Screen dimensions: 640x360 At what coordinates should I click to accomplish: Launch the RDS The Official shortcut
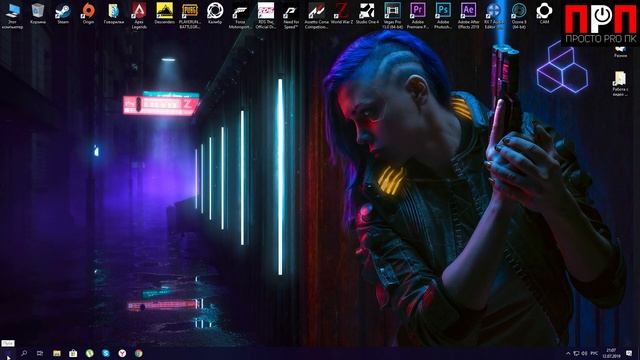(x=266, y=16)
